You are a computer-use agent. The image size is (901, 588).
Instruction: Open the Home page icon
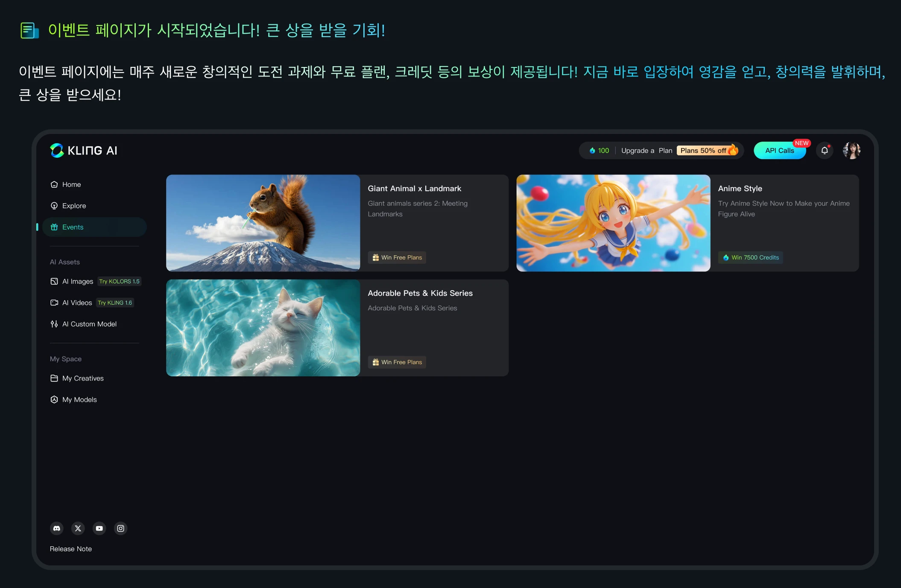[x=54, y=184]
